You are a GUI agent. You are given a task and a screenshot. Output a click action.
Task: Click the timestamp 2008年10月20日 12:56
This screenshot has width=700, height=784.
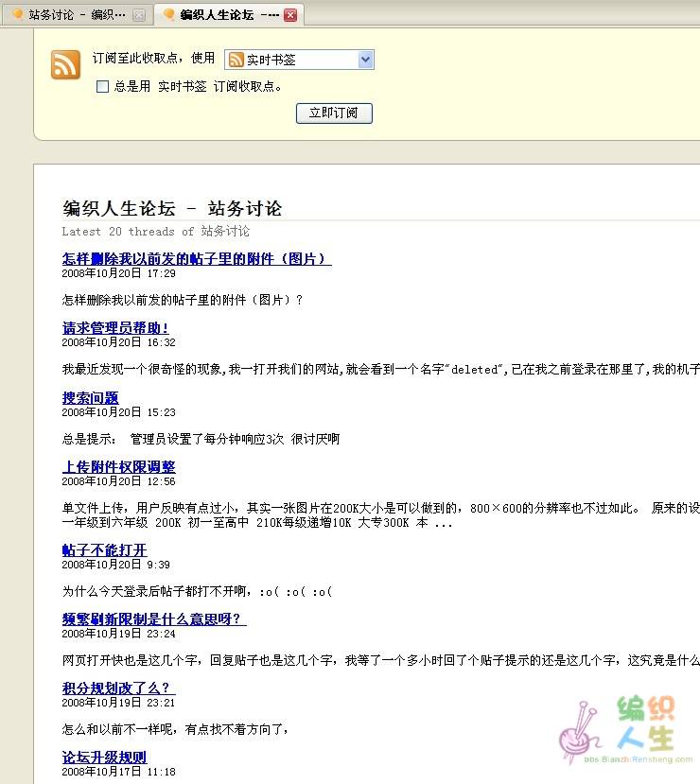point(118,481)
